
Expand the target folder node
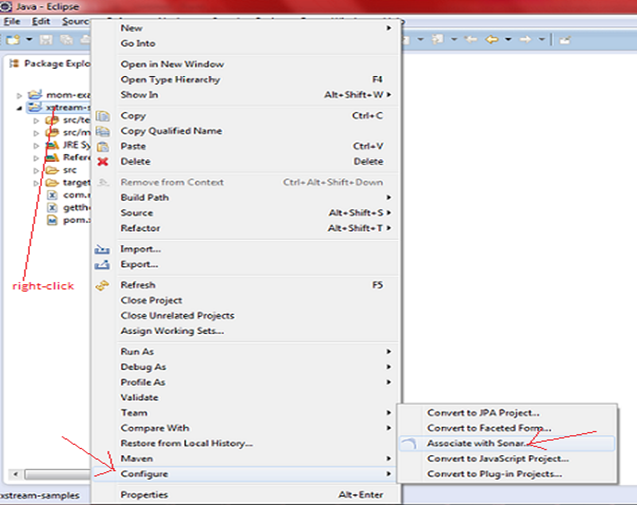[x=36, y=183]
